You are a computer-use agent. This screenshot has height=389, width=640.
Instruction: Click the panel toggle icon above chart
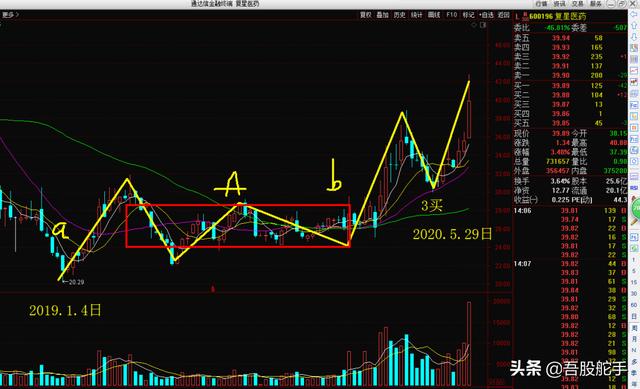(483, 25)
